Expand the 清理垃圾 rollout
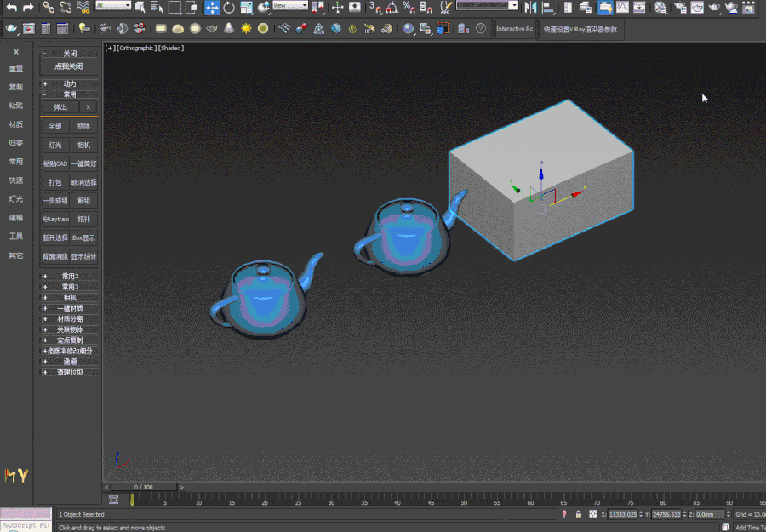This screenshot has height=532, width=766. 70,372
